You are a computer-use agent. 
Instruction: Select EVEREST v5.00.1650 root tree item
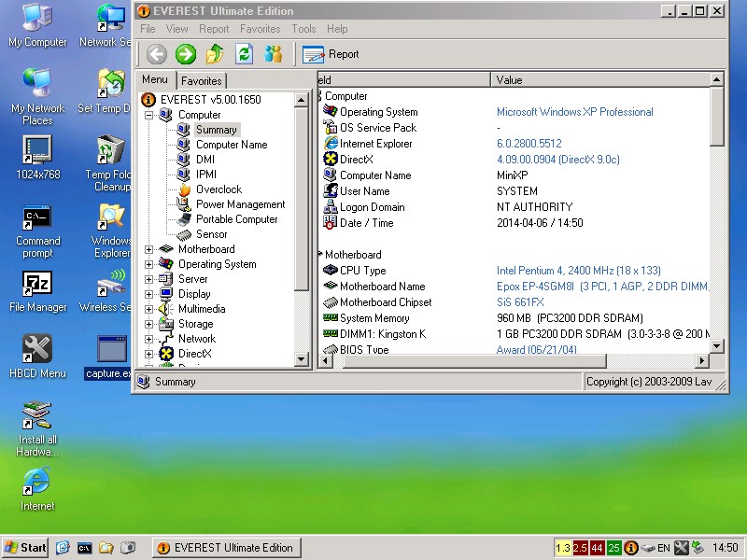(211, 100)
